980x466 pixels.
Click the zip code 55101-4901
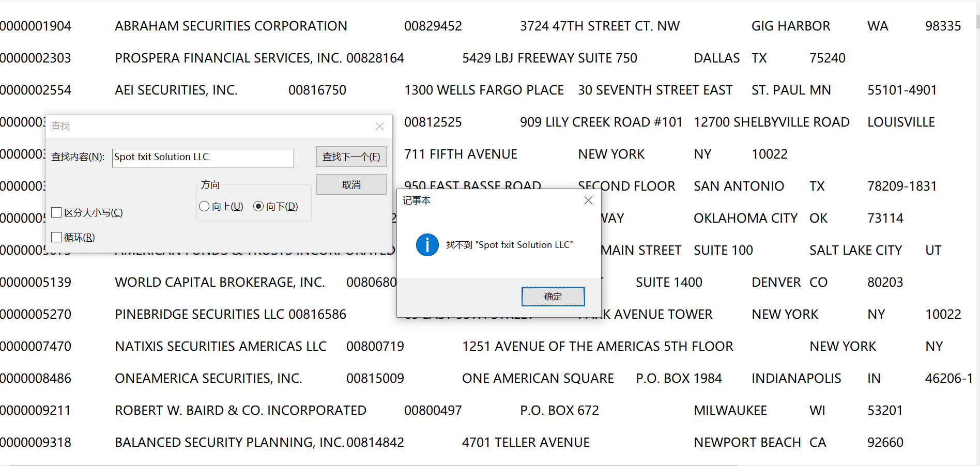(x=902, y=90)
